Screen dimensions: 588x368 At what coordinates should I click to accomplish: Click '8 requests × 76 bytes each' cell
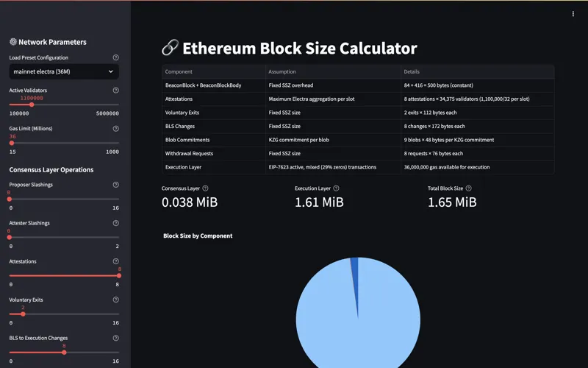[x=477, y=154]
